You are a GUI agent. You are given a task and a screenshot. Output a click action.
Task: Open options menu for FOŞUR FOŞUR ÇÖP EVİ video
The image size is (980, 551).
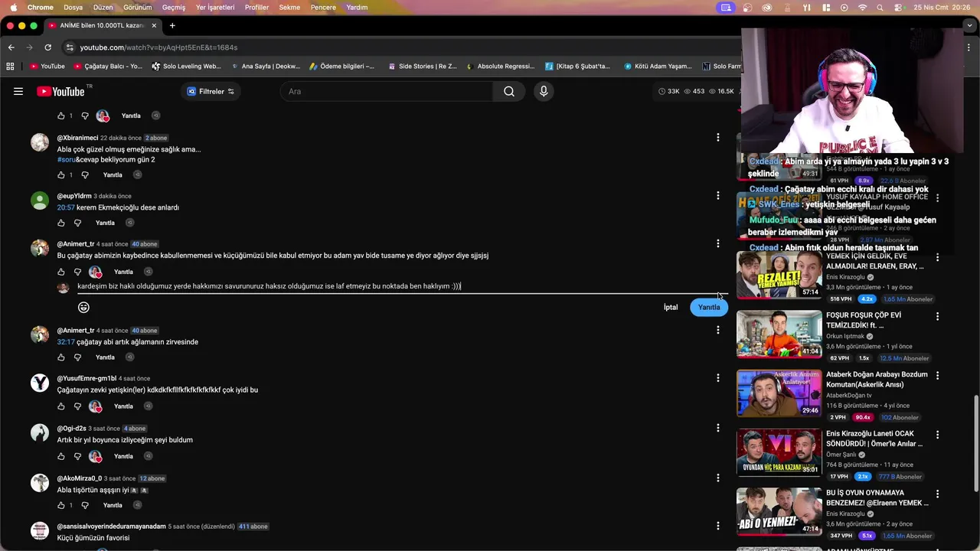point(937,316)
